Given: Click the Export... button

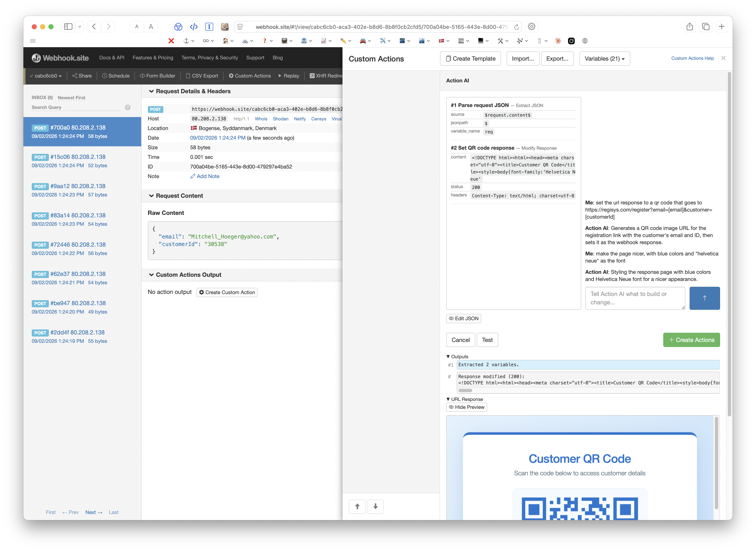Looking at the screenshot, I should (x=557, y=58).
